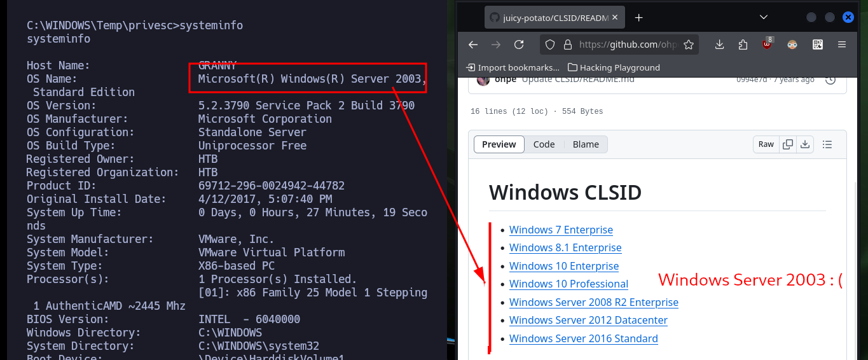Click BIOS version 'INTEL - 6040000' in terminal
The image size is (868, 360).
[x=249, y=319]
